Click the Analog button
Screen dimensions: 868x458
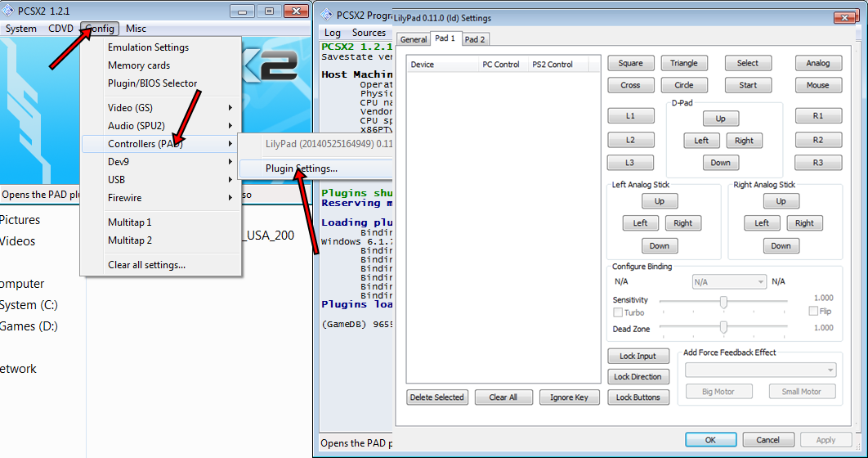coord(818,63)
